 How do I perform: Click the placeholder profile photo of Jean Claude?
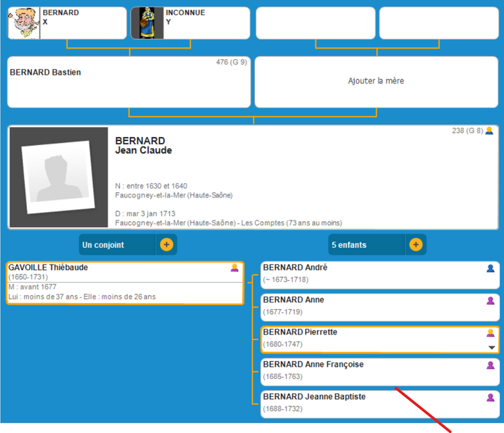(x=58, y=177)
